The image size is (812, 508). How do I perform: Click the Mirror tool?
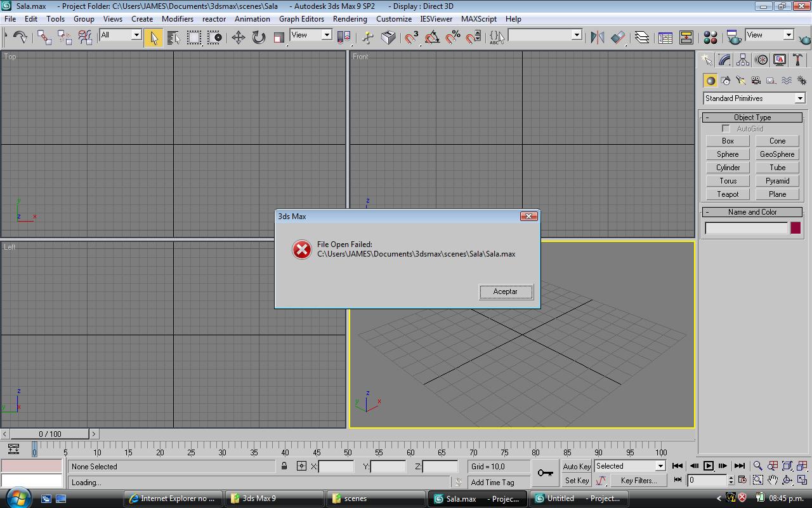(597, 37)
